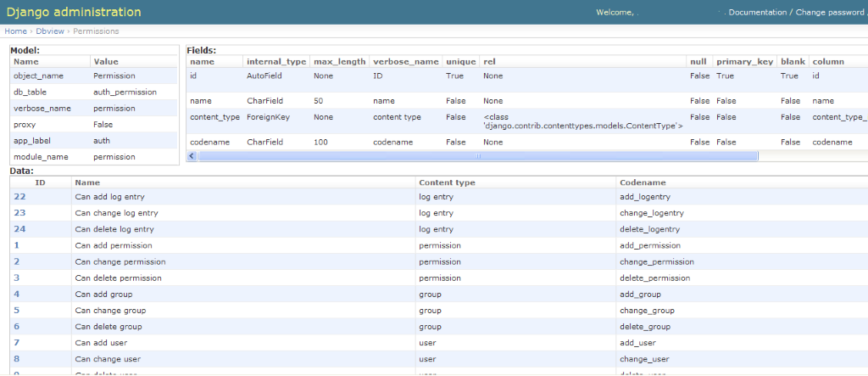This screenshot has height=376, width=868.
Task: Open the Dbview breadcrumb link
Action: (50, 31)
